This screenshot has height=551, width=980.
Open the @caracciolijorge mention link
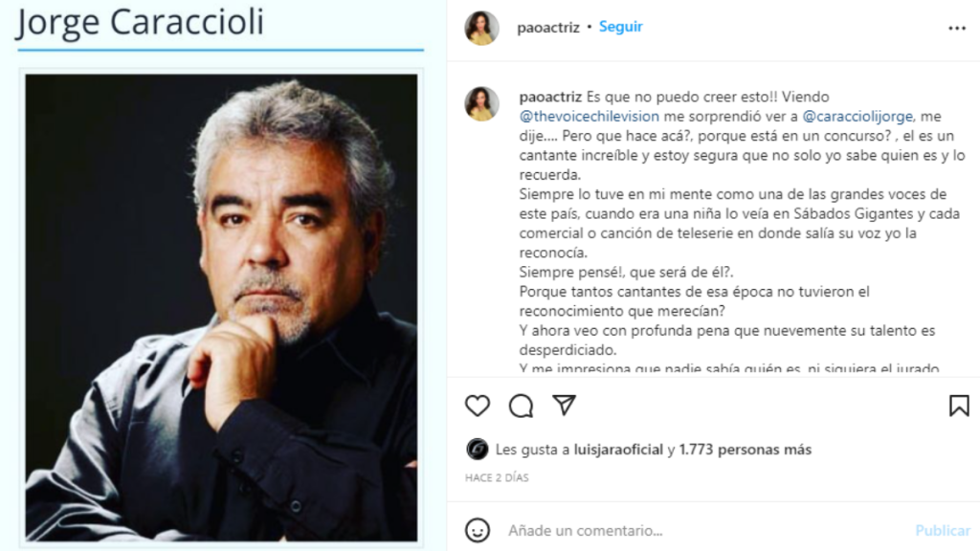tap(857, 116)
